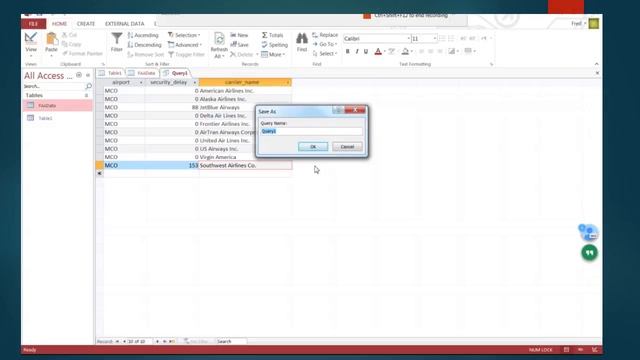Click Delete in the Records group
Image resolution: width=640 pixels, height=360 pixels.
(244, 54)
